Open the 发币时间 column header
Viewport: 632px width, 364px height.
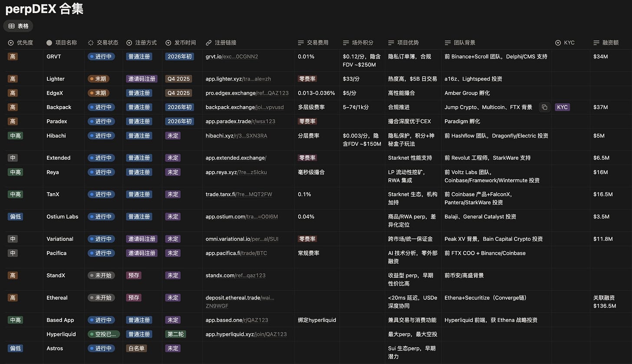coord(181,43)
